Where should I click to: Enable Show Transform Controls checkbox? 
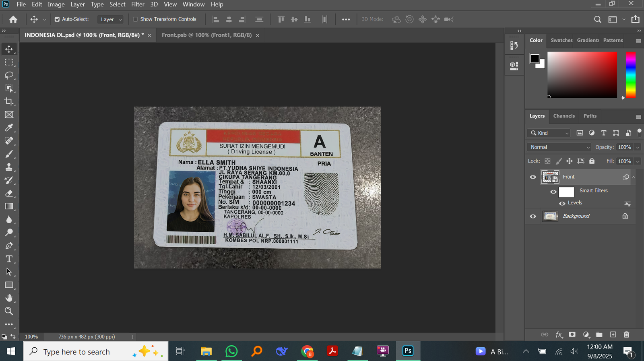tap(136, 19)
